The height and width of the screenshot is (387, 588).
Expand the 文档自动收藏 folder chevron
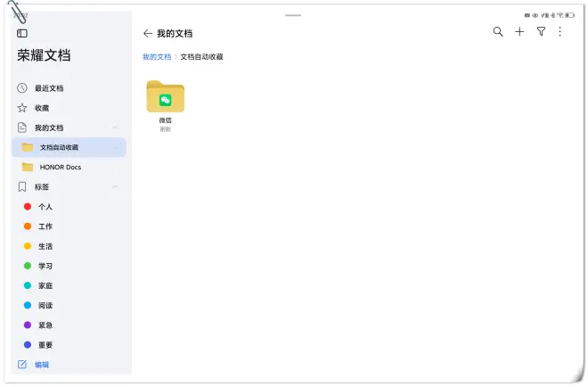[x=116, y=148]
